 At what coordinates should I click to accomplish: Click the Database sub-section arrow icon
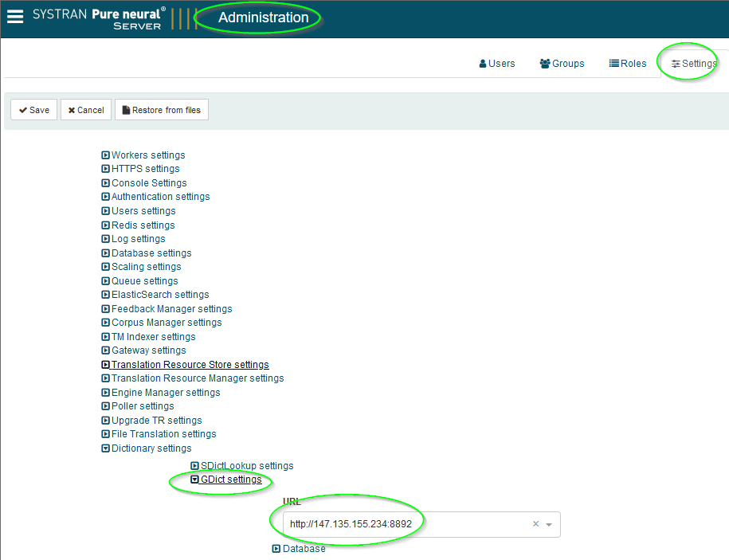point(276,549)
